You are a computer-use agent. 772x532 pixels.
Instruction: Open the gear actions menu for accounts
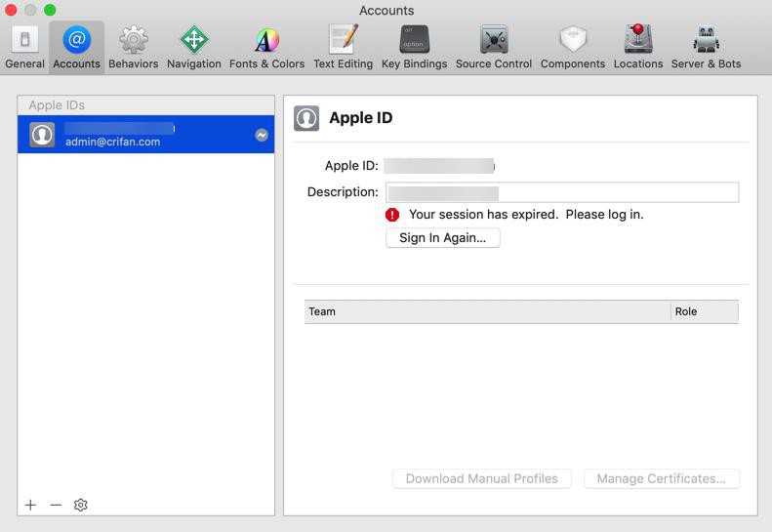pyautogui.click(x=81, y=505)
